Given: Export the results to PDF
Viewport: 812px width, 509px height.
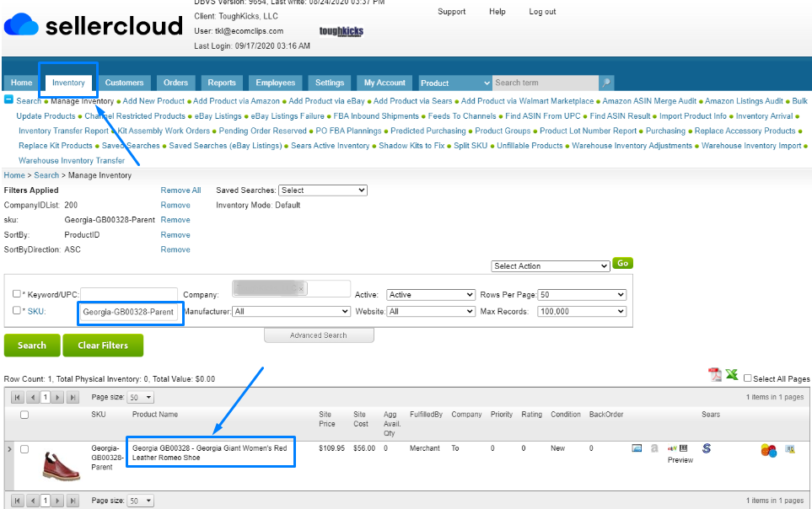Looking at the screenshot, I should 715,374.
